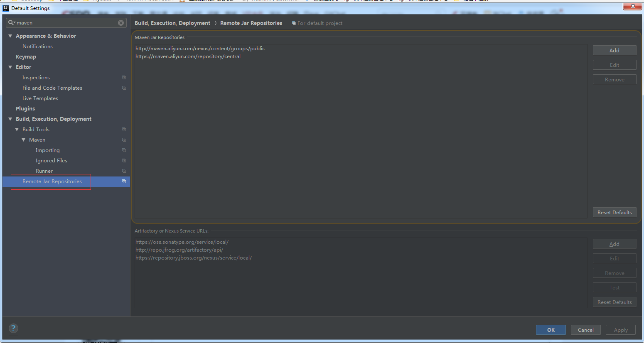Add a Maven Jar repository
Image resolution: width=644 pixels, height=343 pixels.
pos(615,50)
